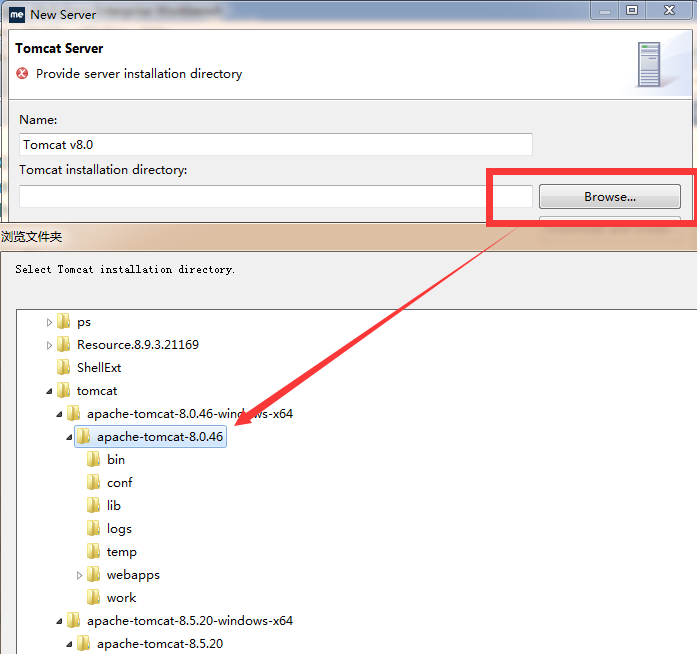Focus the Name field containing Tomcat v8.0
The width and height of the screenshot is (697, 654).
point(276,144)
